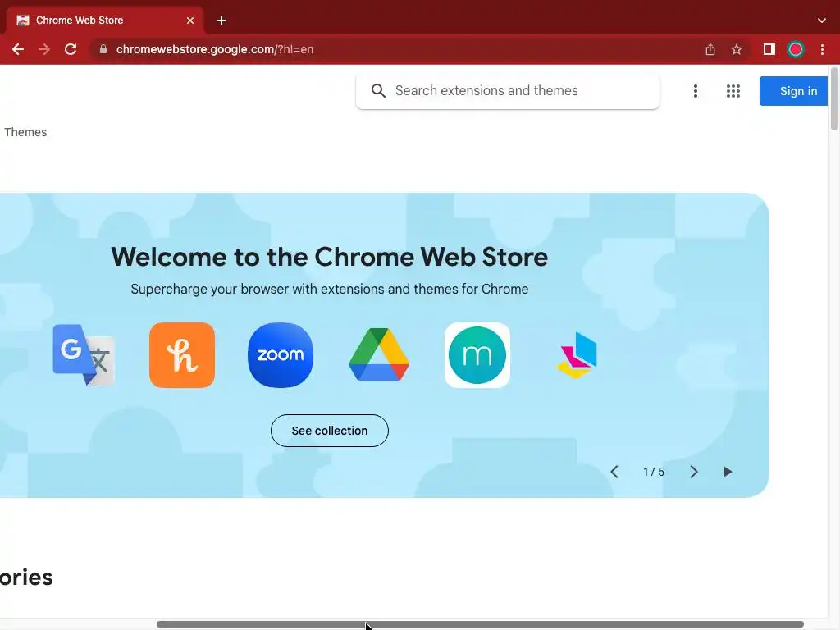Open a new tab with plus button
This screenshot has height=630, width=840.
(x=221, y=21)
